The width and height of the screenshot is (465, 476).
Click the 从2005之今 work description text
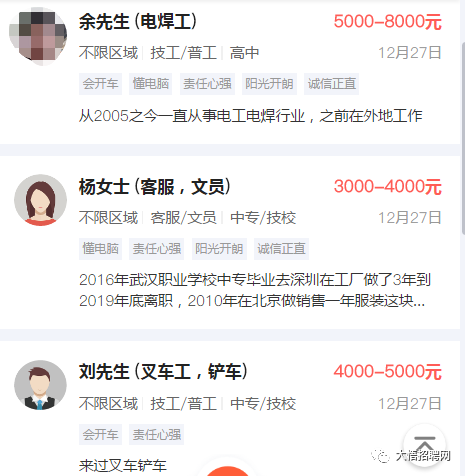(x=251, y=116)
